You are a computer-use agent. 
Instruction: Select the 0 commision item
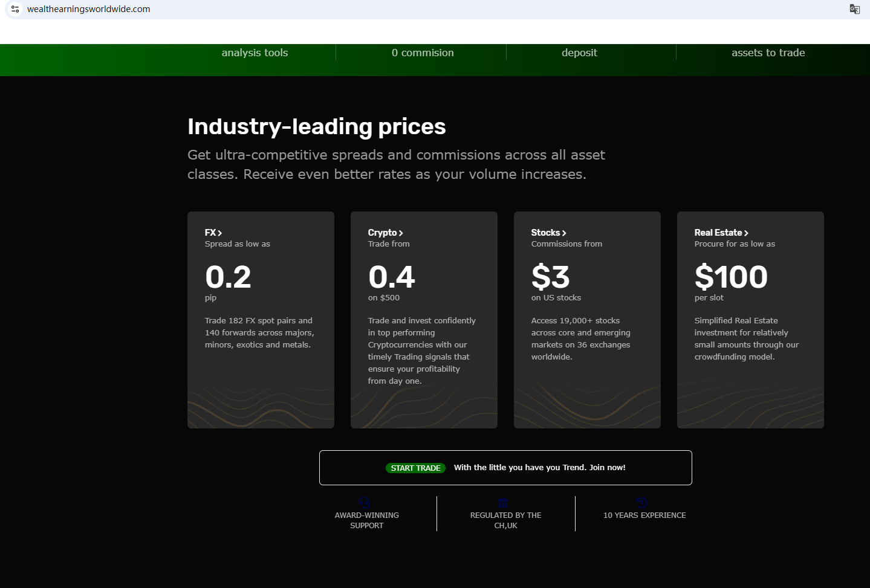click(x=423, y=53)
